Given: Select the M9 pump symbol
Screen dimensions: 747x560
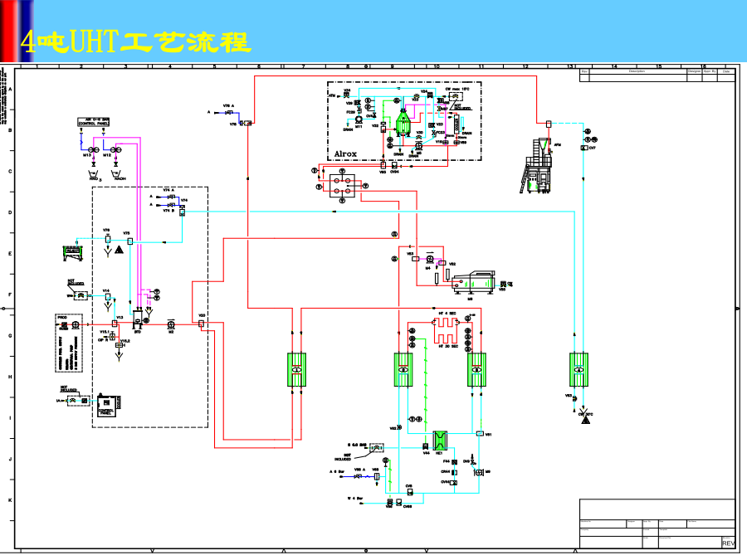Looking at the screenshot, I should click(479, 472).
